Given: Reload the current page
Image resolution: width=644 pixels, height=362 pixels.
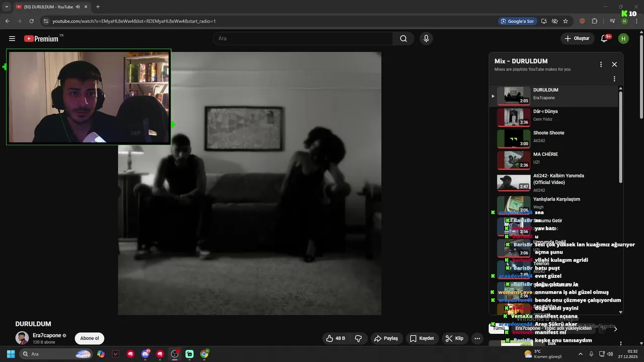Looking at the screenshot, I should click(x=31, y=21).
